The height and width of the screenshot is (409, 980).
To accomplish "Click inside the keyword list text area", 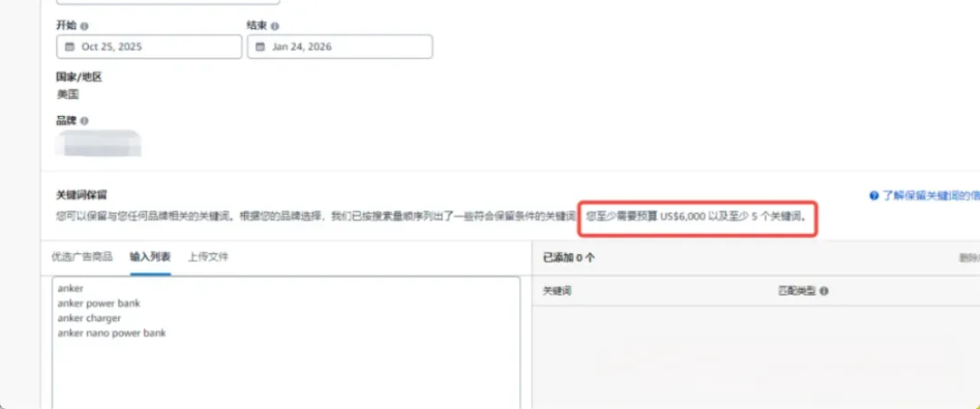I will [x=286, y=343].
